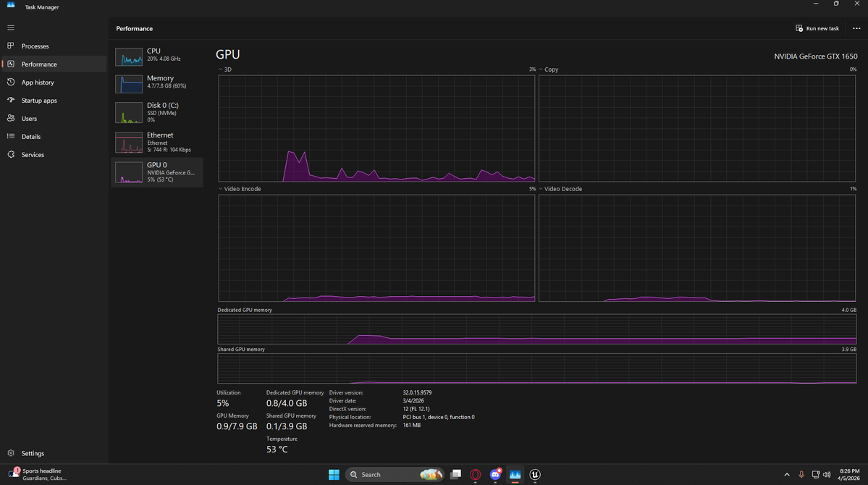Click the Dedicated GPU memory graph
The height and width of the screenshot is (485, 868).
tap(537, 329)
